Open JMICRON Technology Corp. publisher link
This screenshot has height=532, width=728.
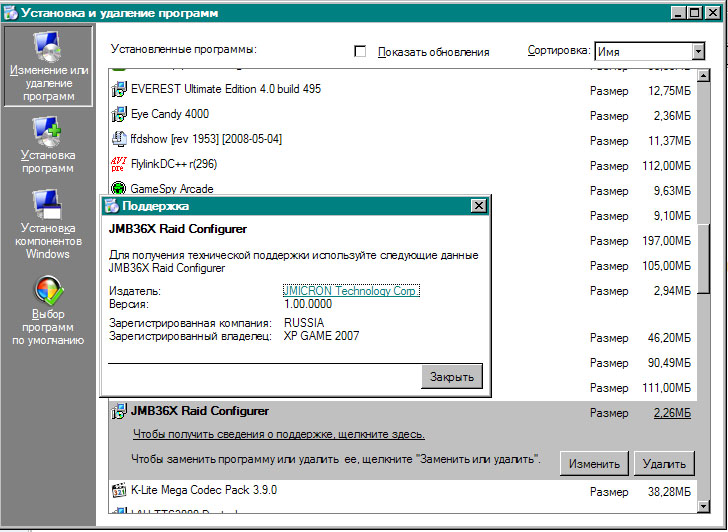[x=351, y=291]
